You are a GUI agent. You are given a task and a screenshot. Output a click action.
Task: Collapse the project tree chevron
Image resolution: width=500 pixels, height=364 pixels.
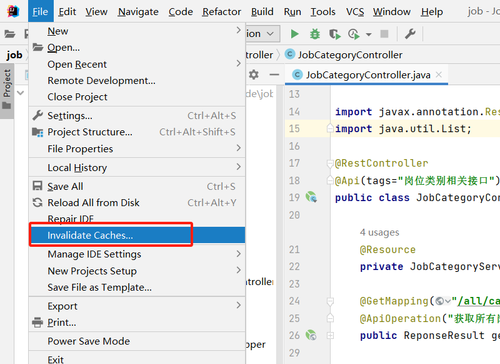coord(21,93)
